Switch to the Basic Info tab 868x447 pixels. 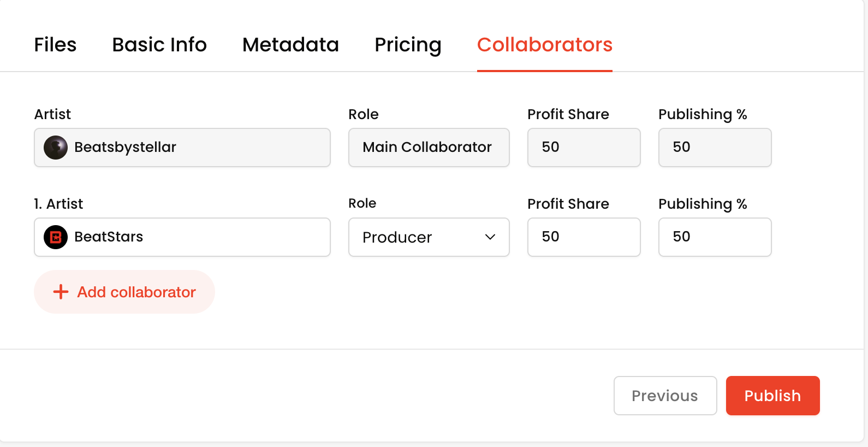coord(159,45)
